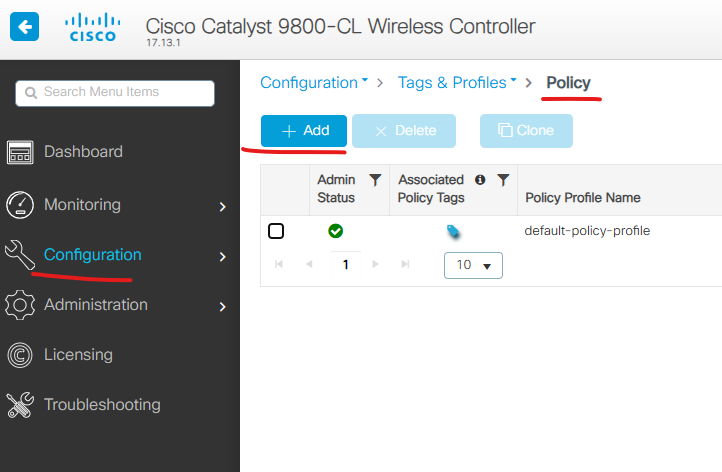The image size is (722, 472).
Task: Click the Policy breadcrumb label
Action: (568, 83)
